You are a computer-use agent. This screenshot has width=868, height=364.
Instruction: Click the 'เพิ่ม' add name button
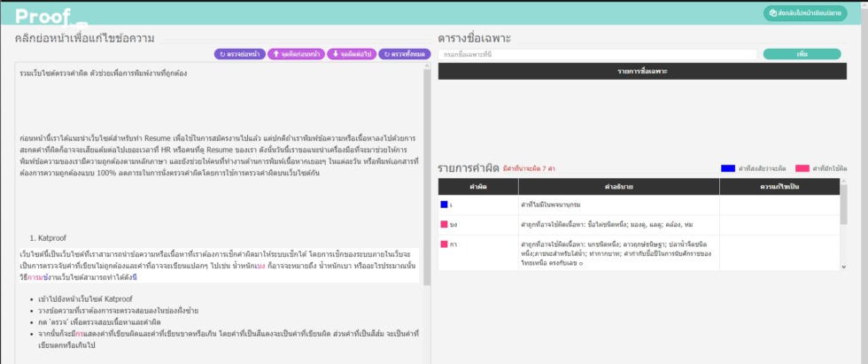click(x=802, y=54)
